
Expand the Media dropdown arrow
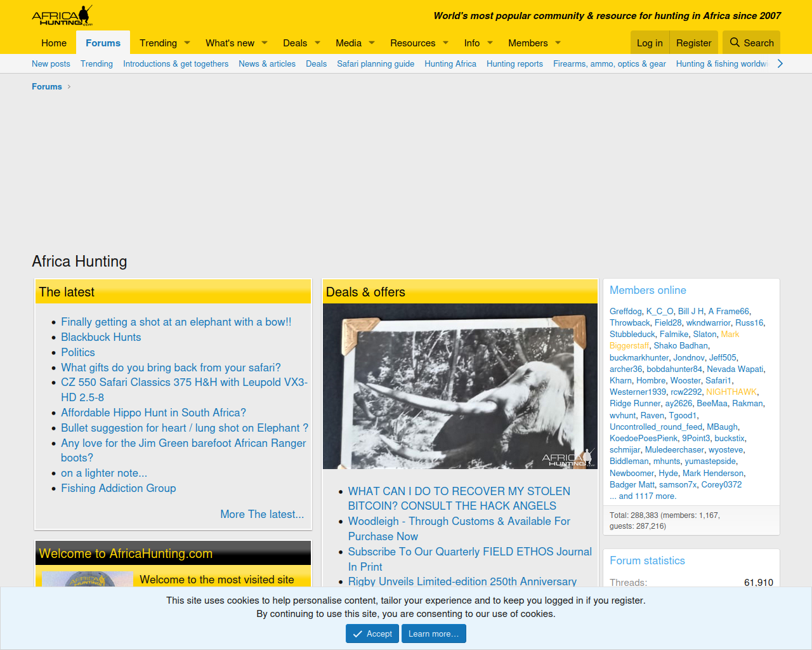pyautogui.click(x=372, y=43)
